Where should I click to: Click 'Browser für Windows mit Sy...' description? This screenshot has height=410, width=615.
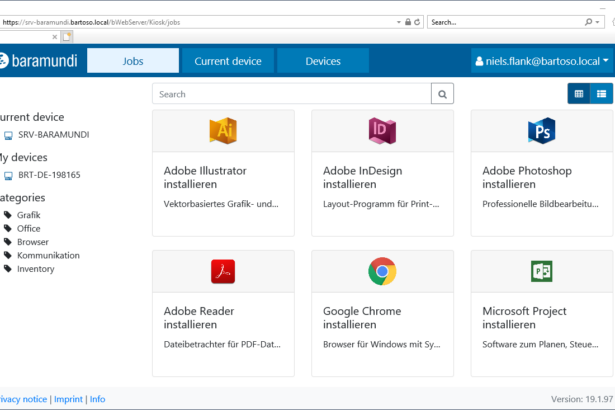coord(382,344)
